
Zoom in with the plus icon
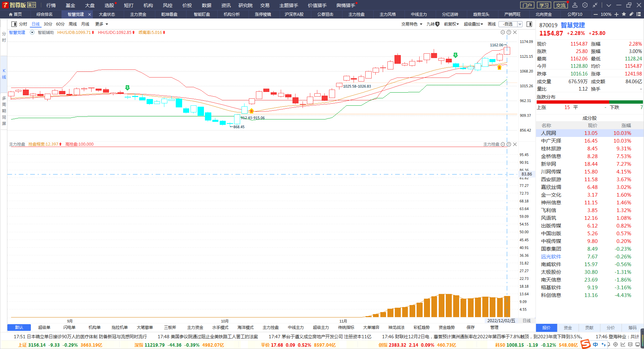click(x=616, y=14)
